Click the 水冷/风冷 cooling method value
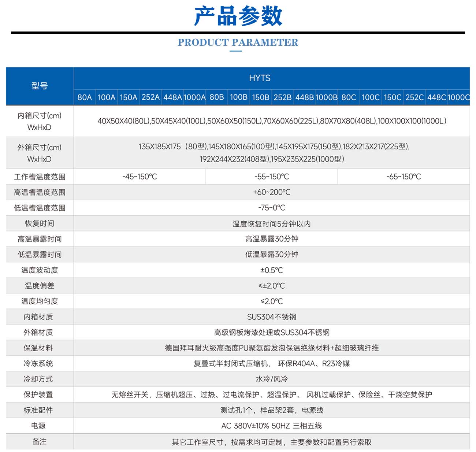 pyautogui.click(x=272, y=379)
